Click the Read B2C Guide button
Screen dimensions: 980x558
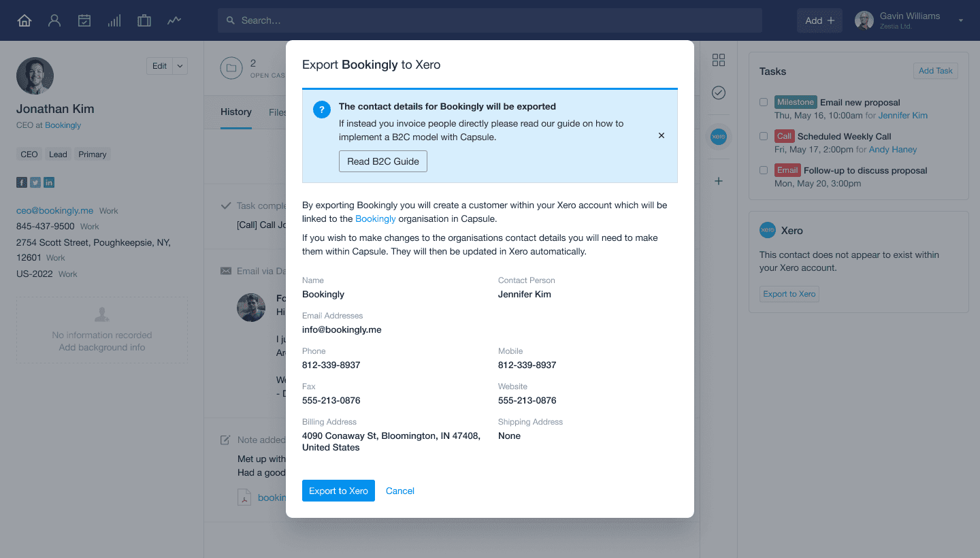coord(382,161)
